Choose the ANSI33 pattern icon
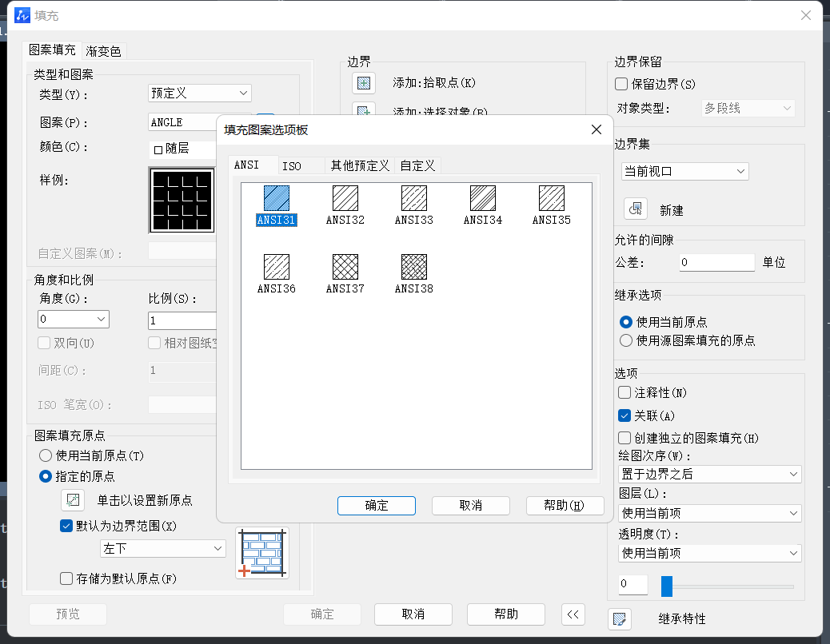The height and width of the screenshot is (644, 830). click(414, 198)
